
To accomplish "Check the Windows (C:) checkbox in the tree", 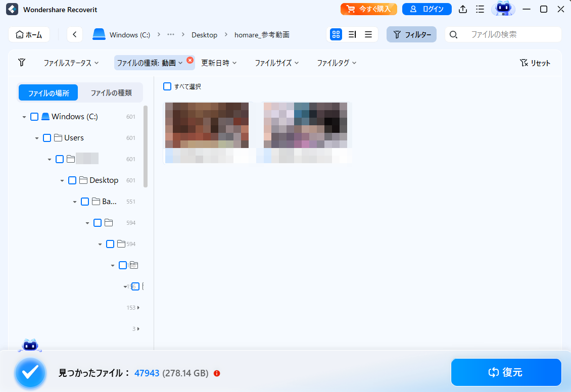I will pyautogui.click(x=34, y=116).
